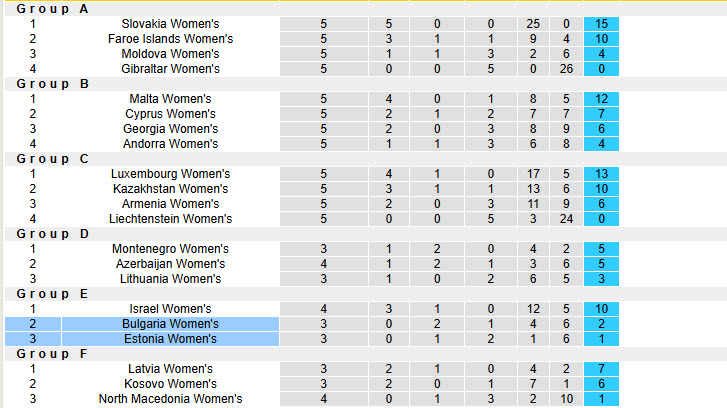Open Luxembourg Women's team page

170,174
